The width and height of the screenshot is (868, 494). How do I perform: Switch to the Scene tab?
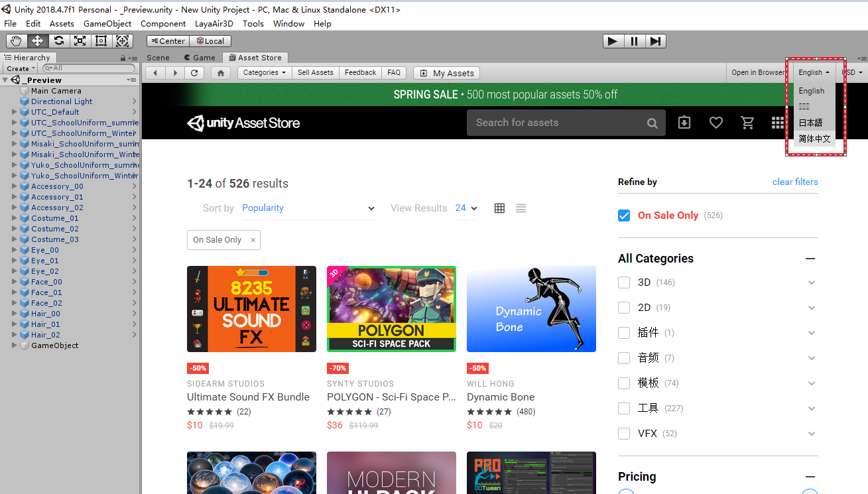coord(158,58)
